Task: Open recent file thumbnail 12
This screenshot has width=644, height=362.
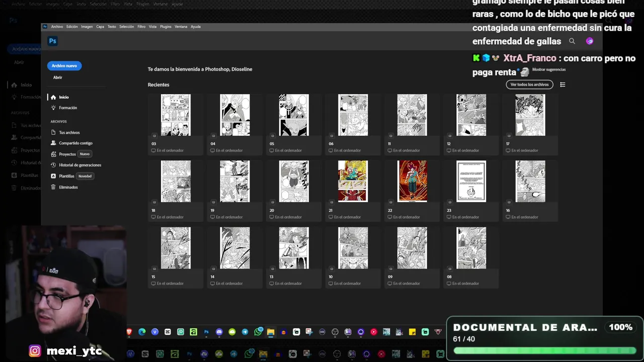Action: click(471, 115)
